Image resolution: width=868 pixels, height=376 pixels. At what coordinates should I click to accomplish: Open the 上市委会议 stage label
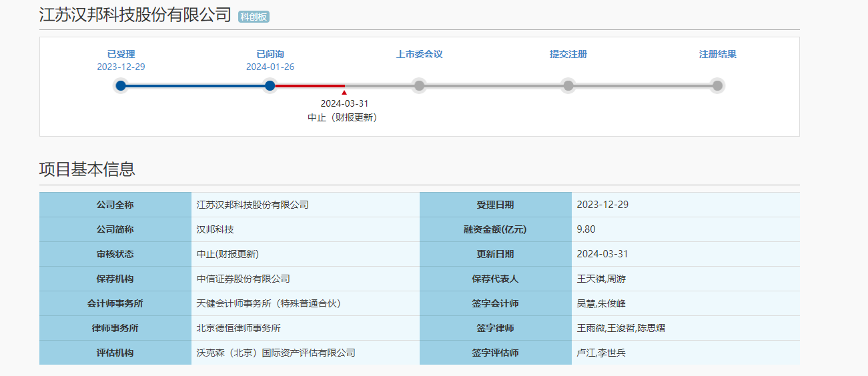419,54
